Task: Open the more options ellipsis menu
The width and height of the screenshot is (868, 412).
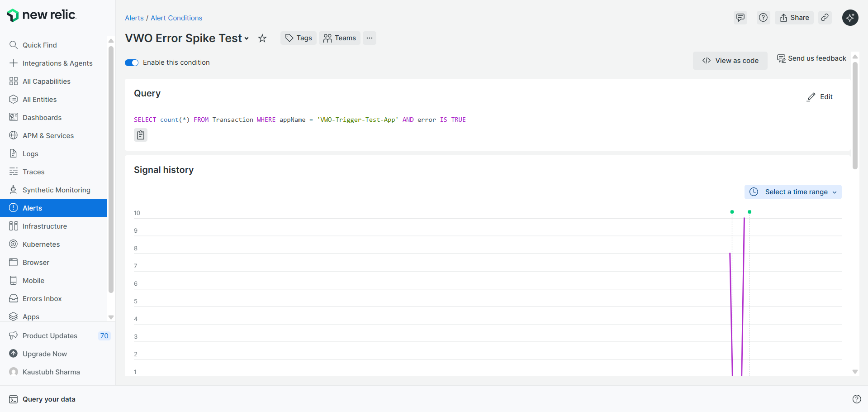Action: pyautogui.click(x=370, y=38)
